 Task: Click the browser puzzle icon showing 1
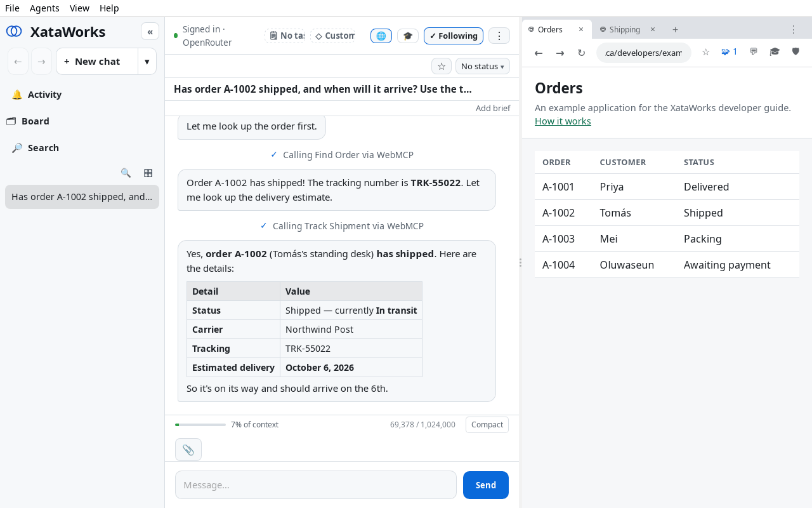pos(730,52)
